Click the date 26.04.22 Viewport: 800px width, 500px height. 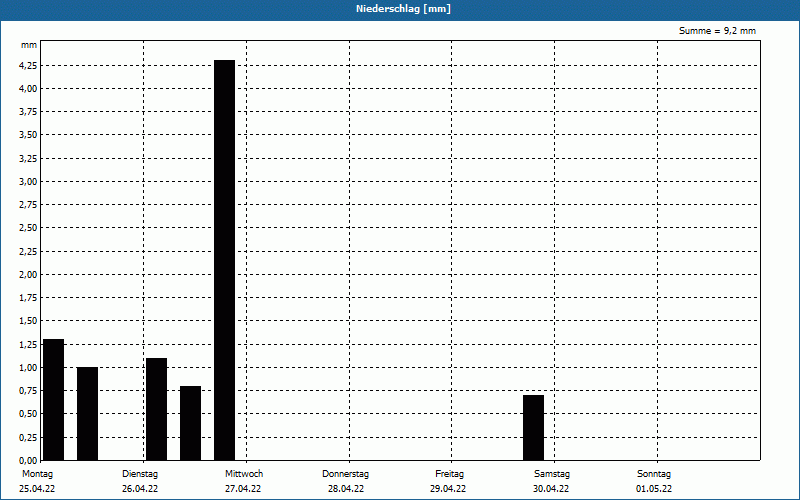click(140, 489)
